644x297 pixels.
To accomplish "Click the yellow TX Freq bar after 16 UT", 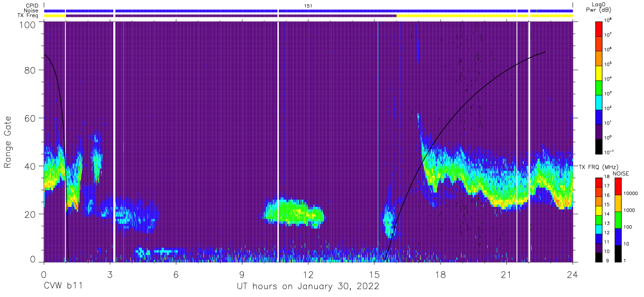I will (485, 16).
